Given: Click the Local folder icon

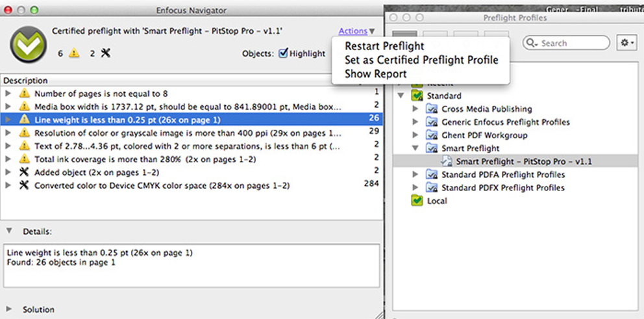Looking at the screenshot, I should 417,201.
